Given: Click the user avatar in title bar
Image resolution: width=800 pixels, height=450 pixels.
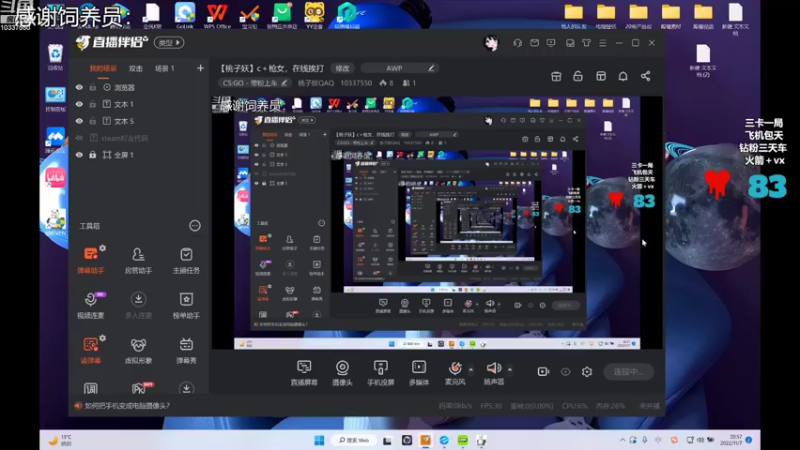Looking at the screenshot, I should click(491, 43).
